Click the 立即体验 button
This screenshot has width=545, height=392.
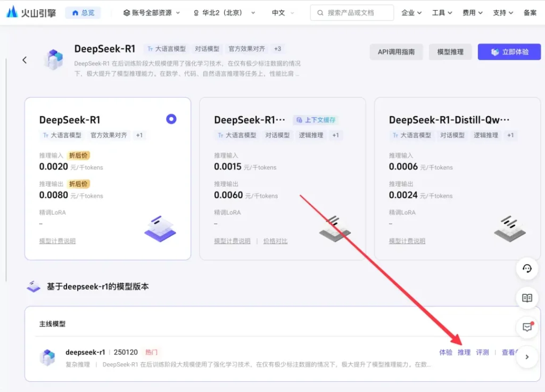(509, 52)
